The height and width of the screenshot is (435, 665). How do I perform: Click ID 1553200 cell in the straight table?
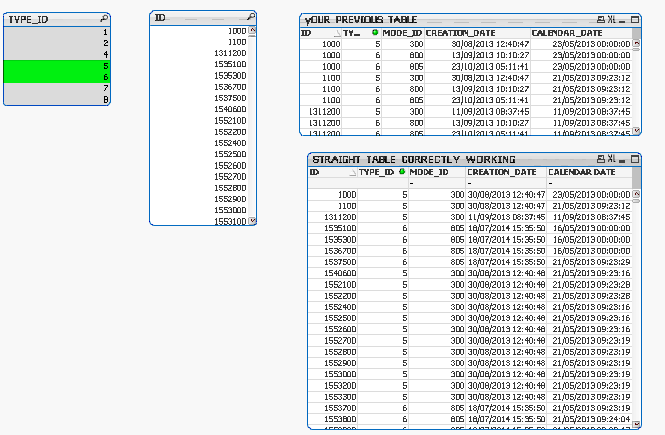pos(333,385)
